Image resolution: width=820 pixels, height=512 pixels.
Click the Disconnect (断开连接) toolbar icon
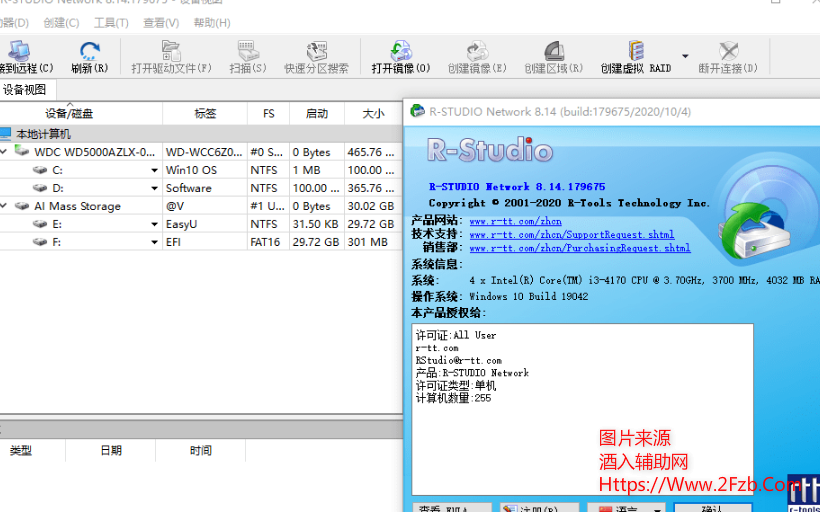728,52
